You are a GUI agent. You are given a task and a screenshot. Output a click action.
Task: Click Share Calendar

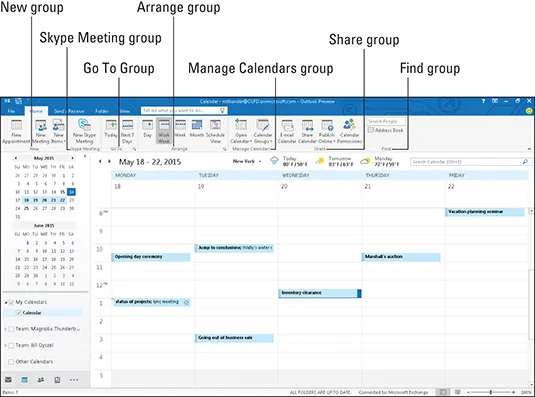[x=307, y=132]
